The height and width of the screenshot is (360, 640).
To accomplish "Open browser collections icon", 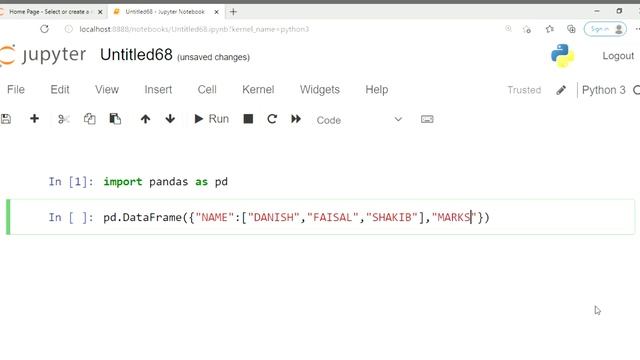I will pos(571,29).
